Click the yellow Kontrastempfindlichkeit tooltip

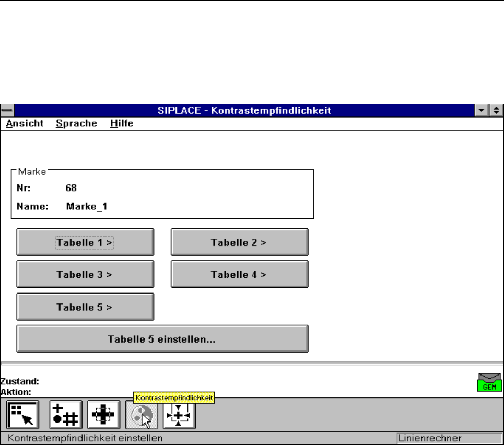click(174, 398)
